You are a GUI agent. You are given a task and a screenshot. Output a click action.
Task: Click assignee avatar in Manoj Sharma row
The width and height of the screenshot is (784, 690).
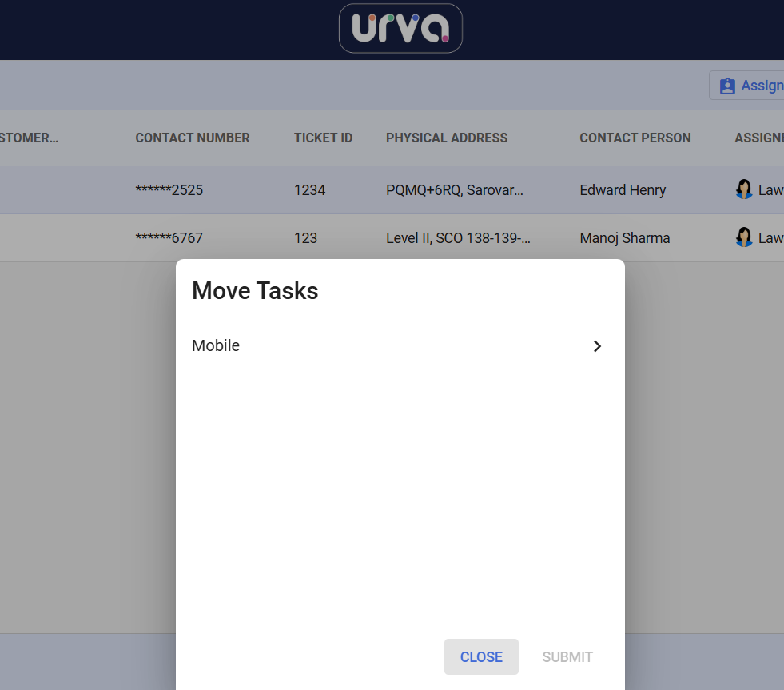[744, 237]
